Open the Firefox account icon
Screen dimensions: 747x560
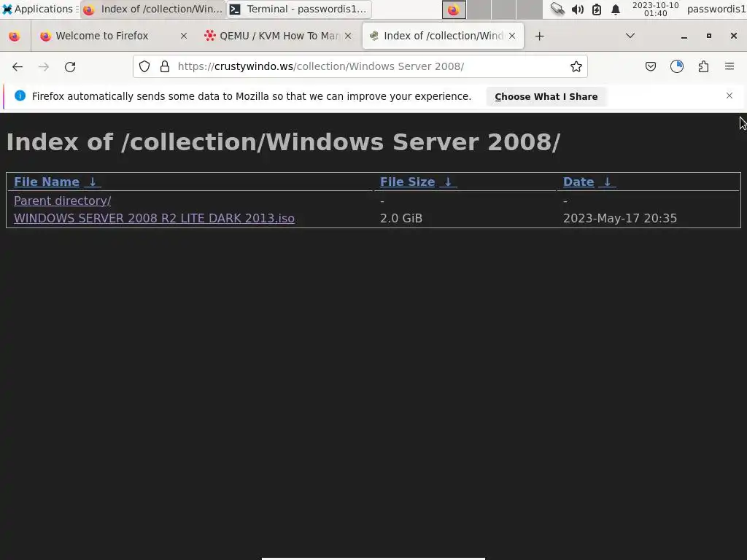point(677,66)
